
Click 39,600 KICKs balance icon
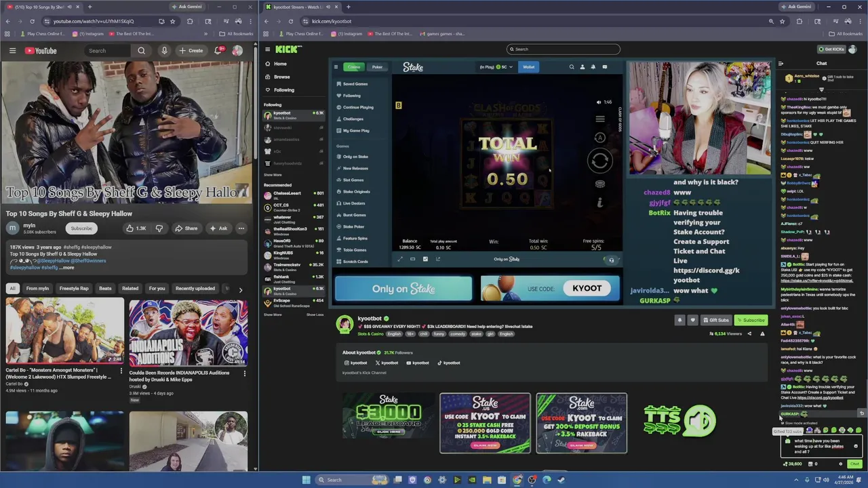(x=793, y=464)
